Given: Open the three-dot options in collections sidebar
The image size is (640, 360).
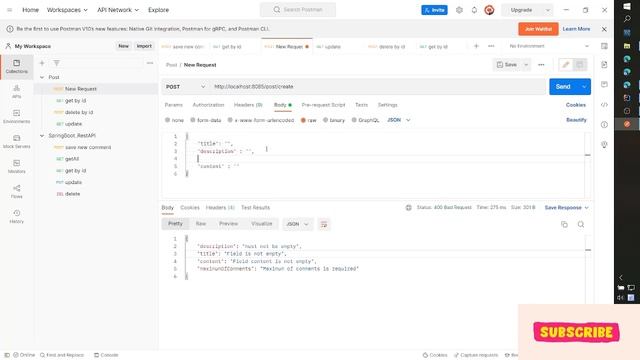Looking at the screenshot, I should coord(150,63).
